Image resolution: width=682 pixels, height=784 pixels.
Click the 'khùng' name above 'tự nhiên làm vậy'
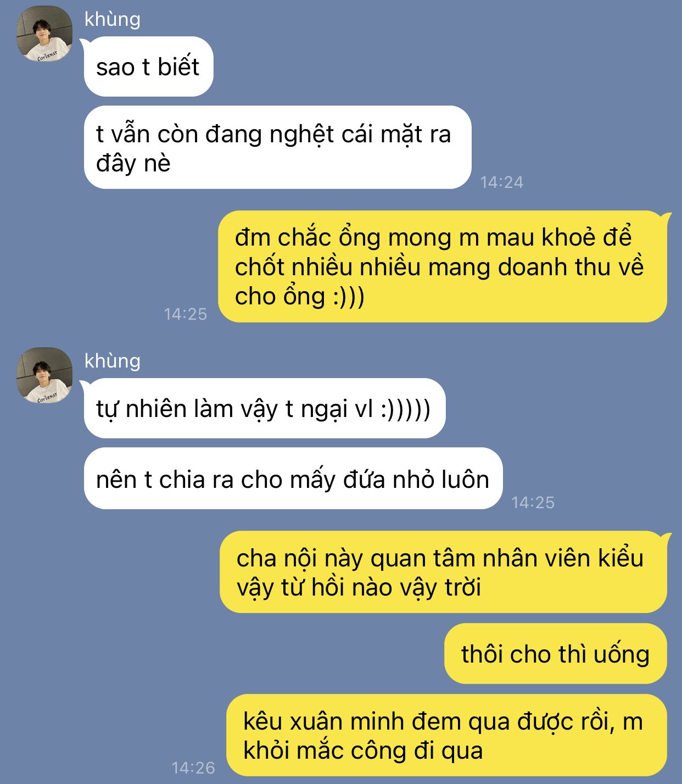113,361
